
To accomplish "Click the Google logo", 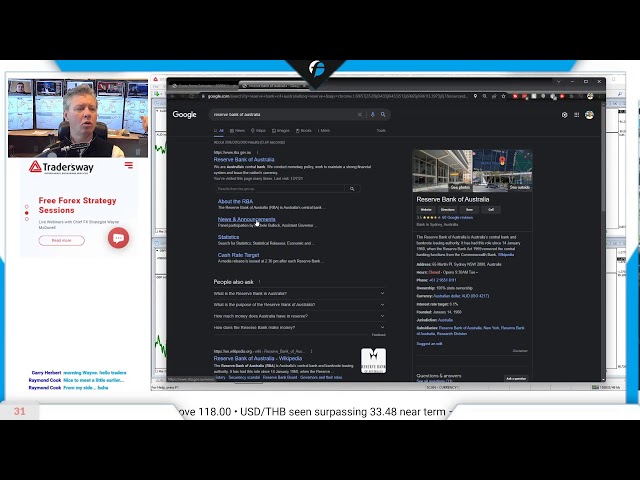I will coord(184,115).
